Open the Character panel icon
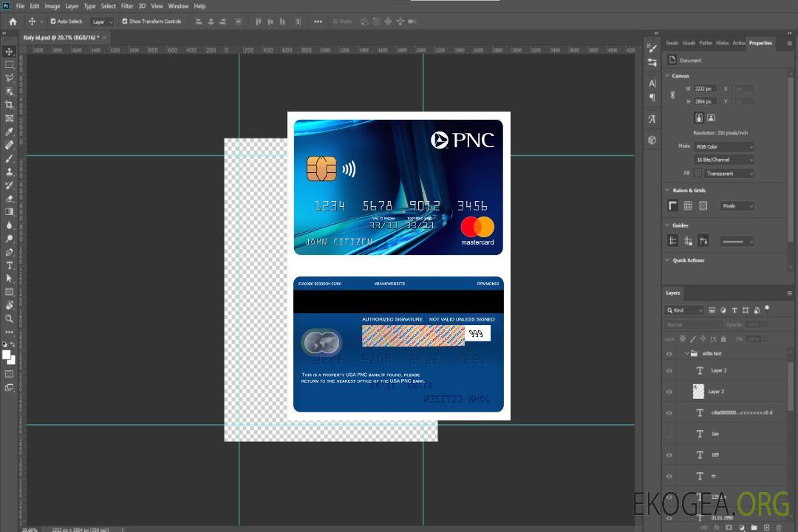Image resolution: width=798 pixels, height=532 pixels. [x=652, y=83]
